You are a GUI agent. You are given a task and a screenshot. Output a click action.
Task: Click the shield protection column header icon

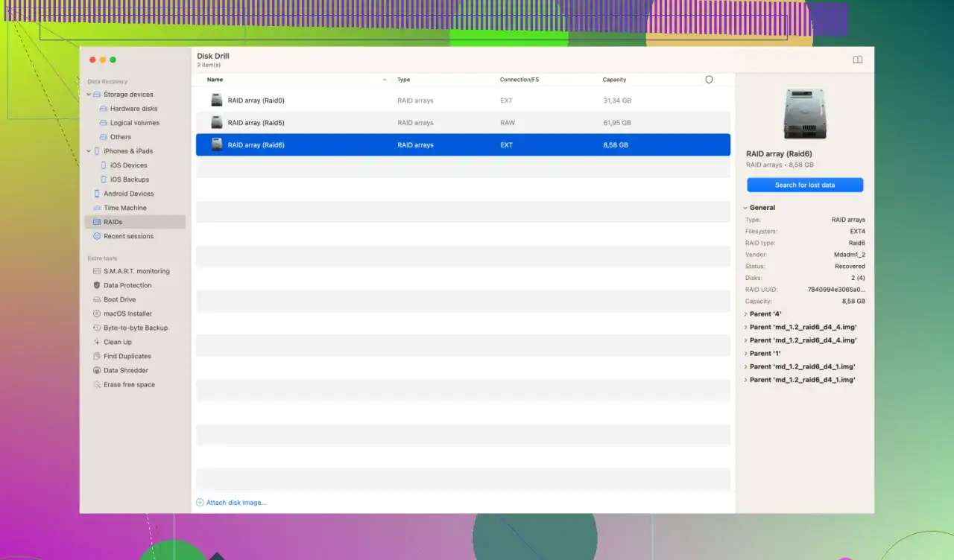[709, 80]
